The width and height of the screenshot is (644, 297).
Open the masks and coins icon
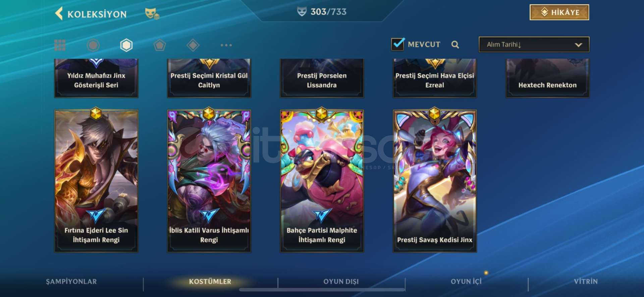pyautogui.click(x=152, y=14)
